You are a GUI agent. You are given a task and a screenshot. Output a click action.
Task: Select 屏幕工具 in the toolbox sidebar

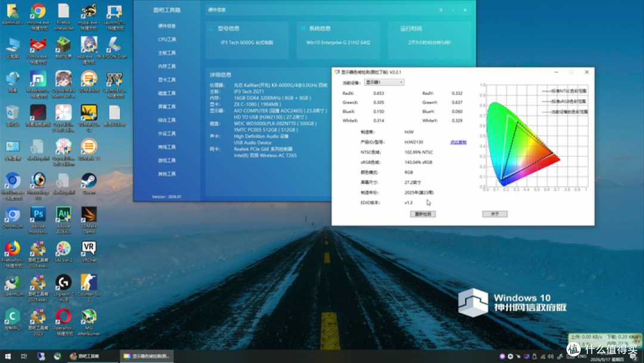167,106
